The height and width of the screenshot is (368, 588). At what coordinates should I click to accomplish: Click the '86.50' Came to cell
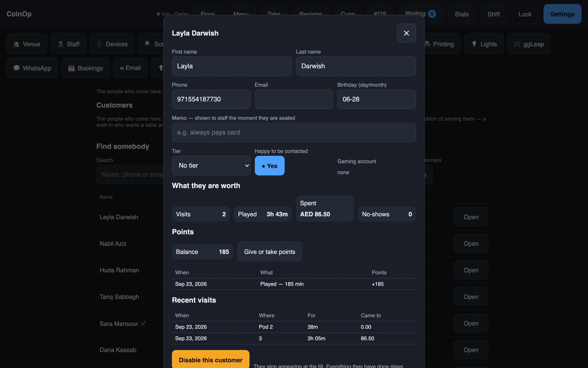click(367, 338)
